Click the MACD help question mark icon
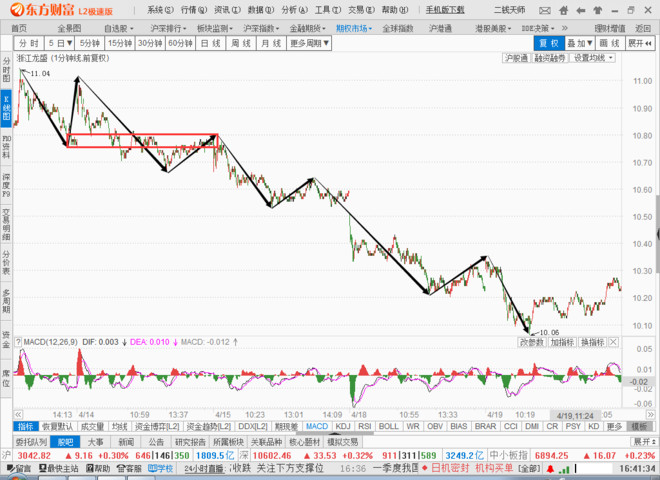Screen dimensions: 660x480 (x=18, y=342)
